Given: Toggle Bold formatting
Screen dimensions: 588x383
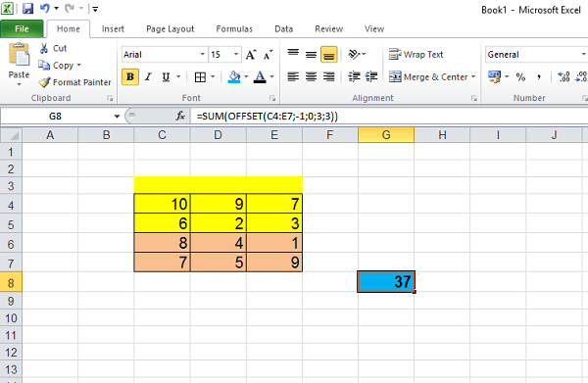Looking at the screenshot, I should tap(130, 76).
